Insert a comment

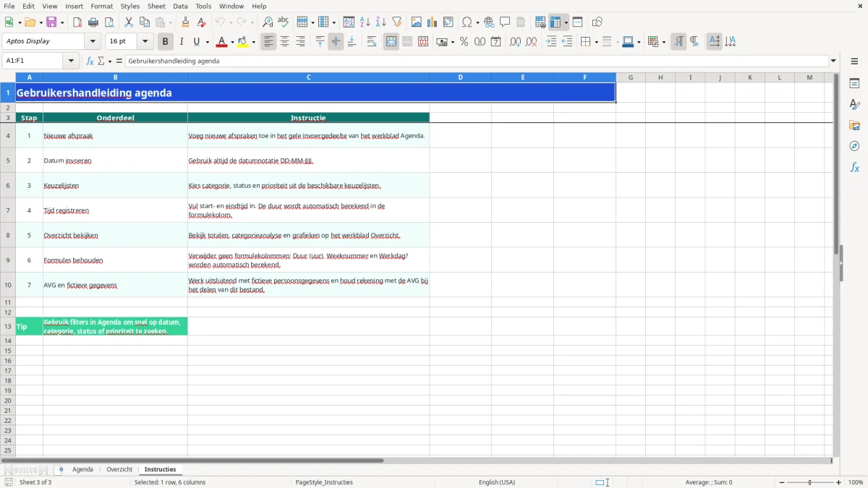coord(505,22)
